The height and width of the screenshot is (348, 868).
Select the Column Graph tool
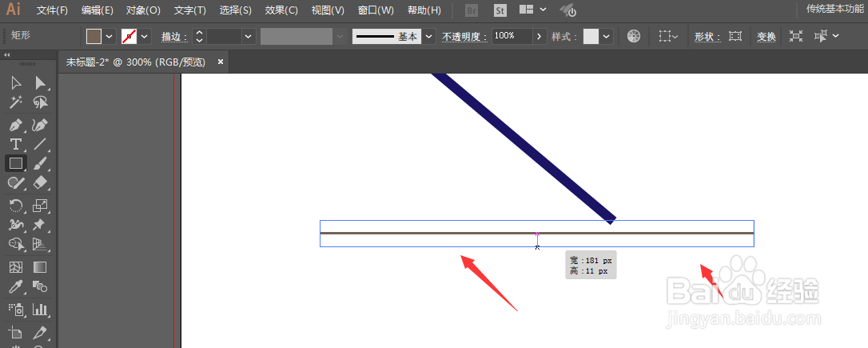point(40,310)
